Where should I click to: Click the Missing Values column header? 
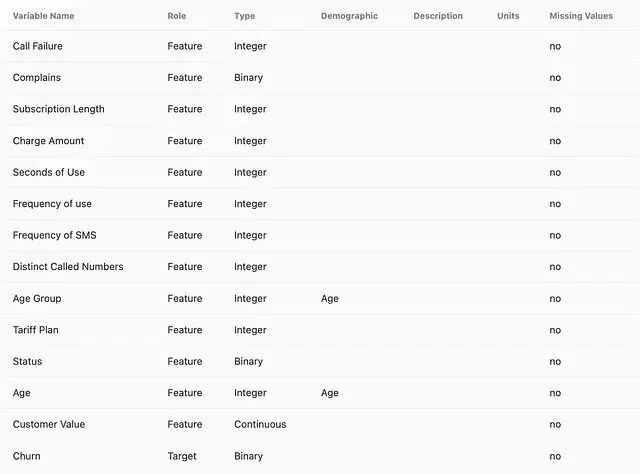pos(581,16)
